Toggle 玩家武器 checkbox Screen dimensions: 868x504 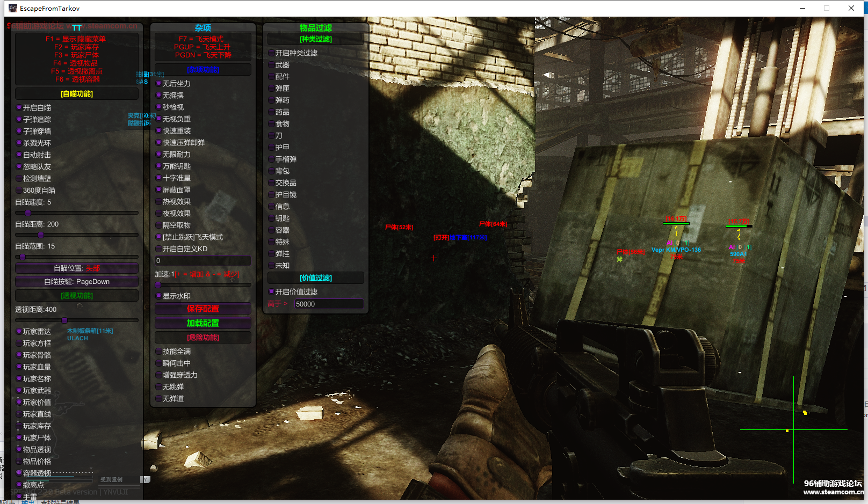click(19, 390)
